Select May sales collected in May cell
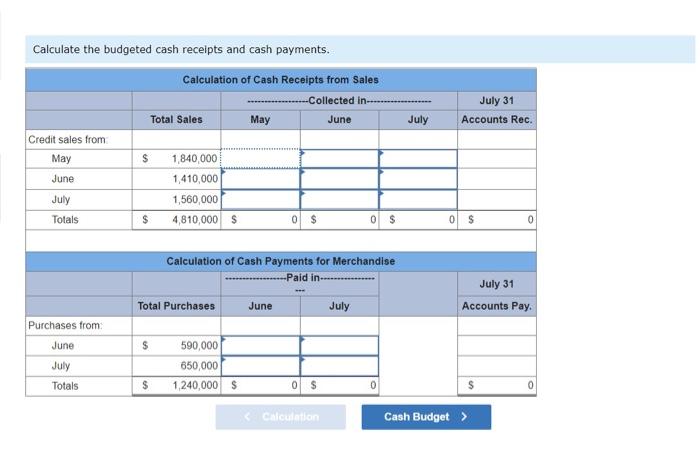The width and height of the screenshot is (700, 473). pos(261,158)
